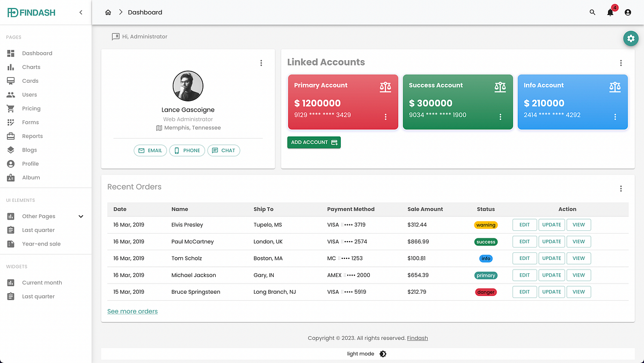Expand the Other Pages menu

(x=80, y=216)
